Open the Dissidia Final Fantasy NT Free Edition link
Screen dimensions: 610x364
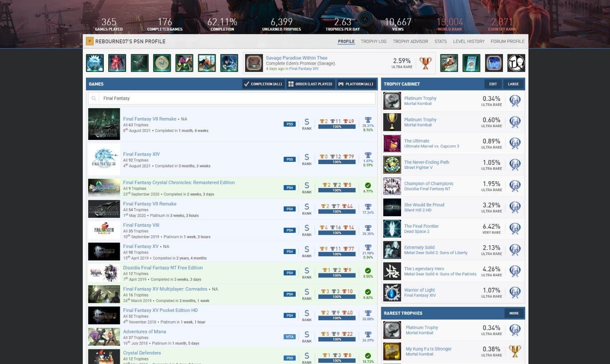pos(163,268)
